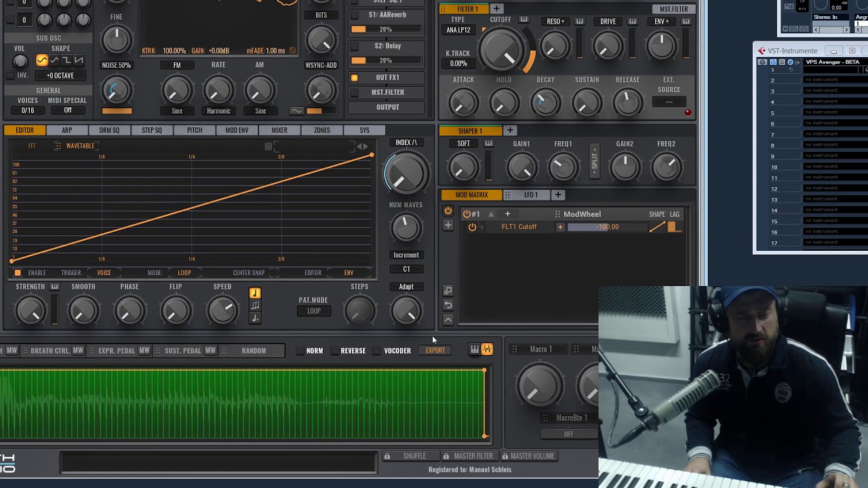
Task: Open MIDI SPECIAL Off dropdown
Action: click(68, 110)
